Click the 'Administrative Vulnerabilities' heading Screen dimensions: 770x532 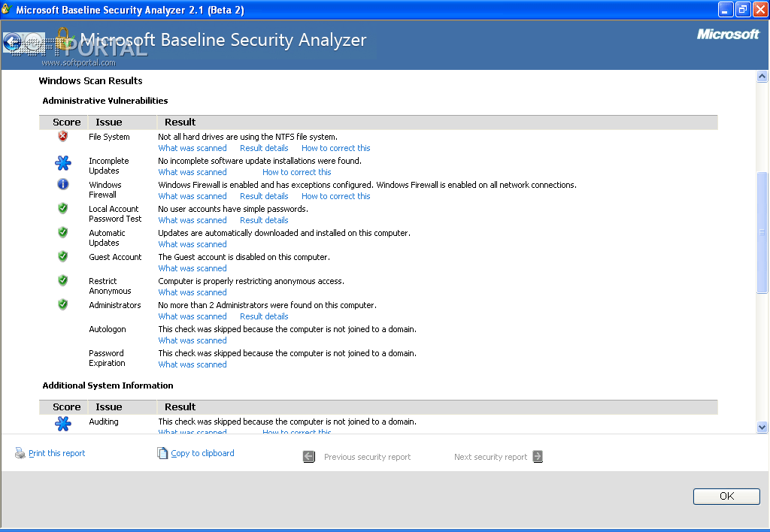click(105, 101)
